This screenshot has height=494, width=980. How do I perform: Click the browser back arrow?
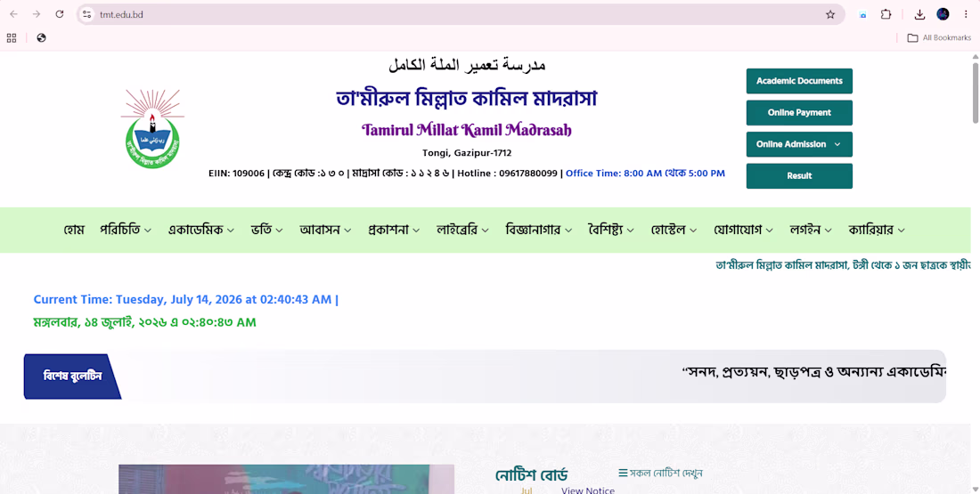(13, 14)
